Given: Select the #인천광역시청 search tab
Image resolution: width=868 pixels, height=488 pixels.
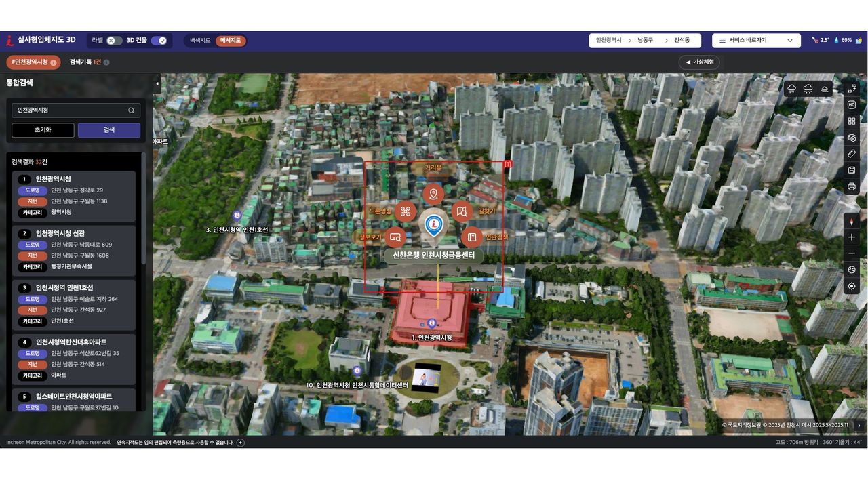Looking at the screenshot, I should point(33,62).
